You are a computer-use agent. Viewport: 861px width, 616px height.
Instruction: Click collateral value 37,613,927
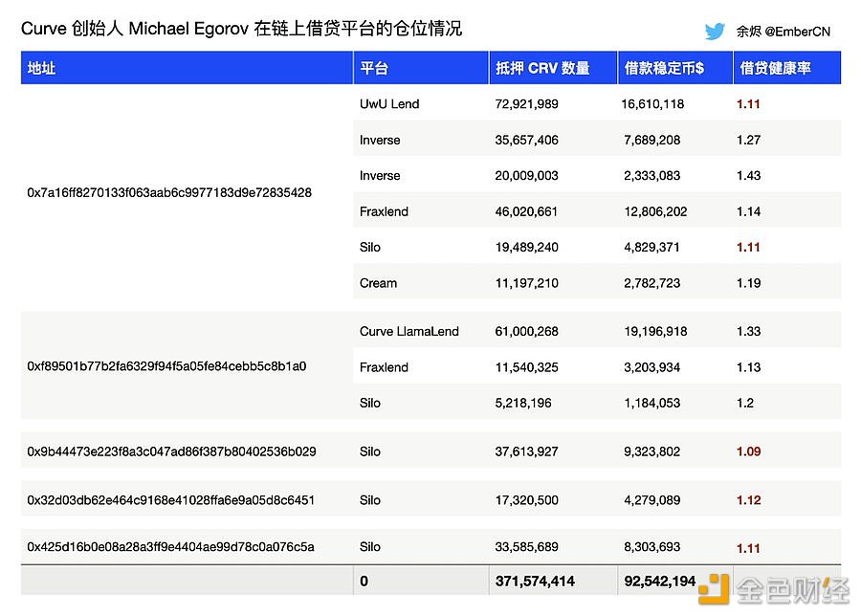[526, 451]
